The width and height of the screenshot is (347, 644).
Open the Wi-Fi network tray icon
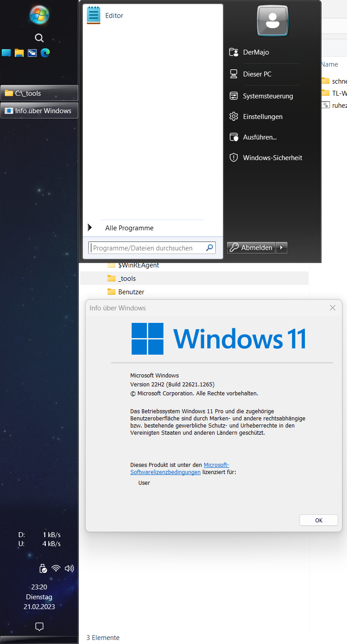point(56,568)
